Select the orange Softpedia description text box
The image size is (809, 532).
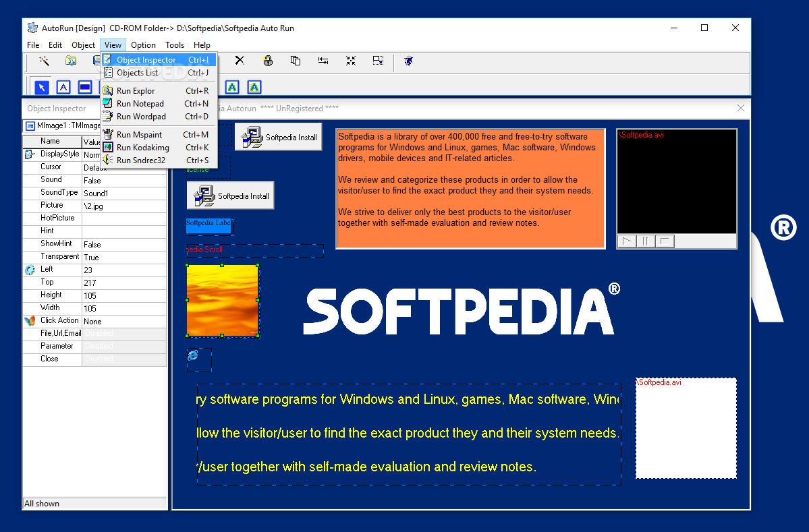[470, 189]
